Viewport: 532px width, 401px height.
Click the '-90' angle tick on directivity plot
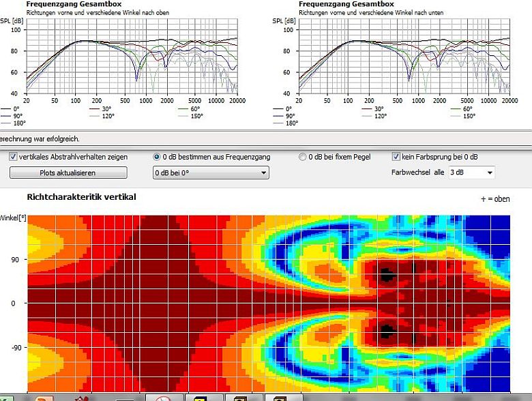[x=16, y=348]
